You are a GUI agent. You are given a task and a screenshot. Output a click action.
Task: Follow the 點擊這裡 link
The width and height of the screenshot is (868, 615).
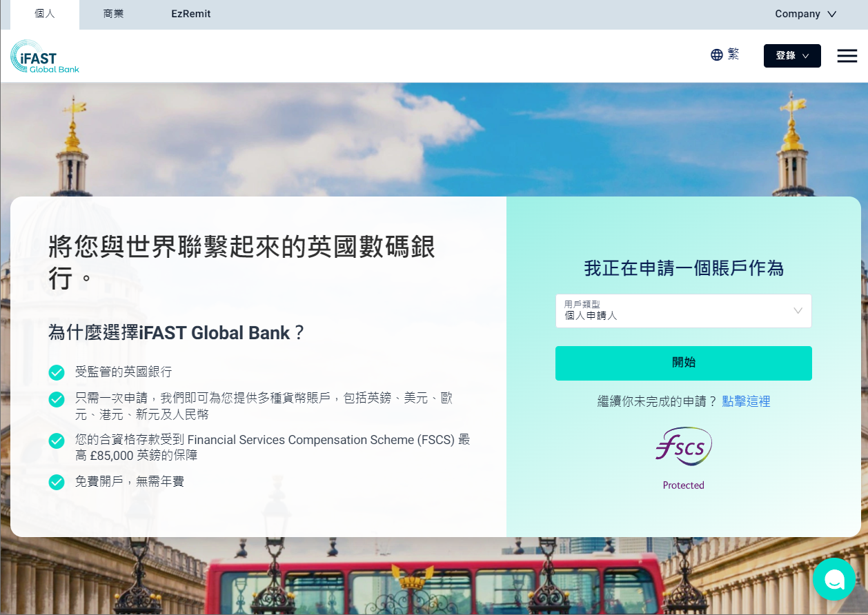746,401
